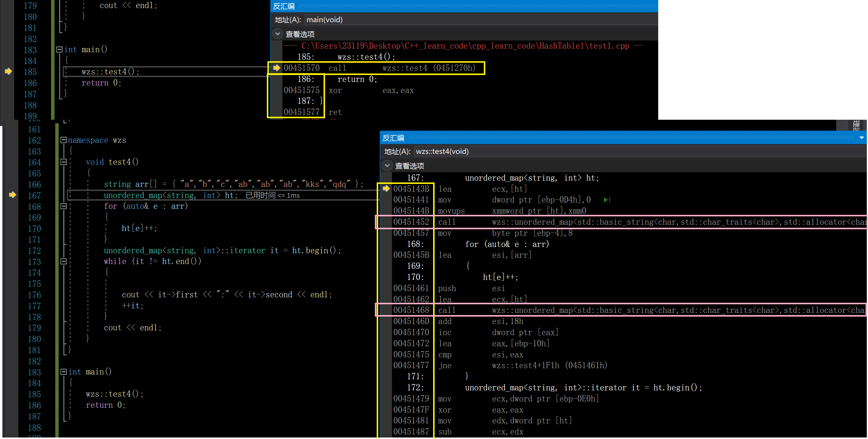Collapse the void test4() function block
This screenshot has width=868, height=439.
(63, 162)
